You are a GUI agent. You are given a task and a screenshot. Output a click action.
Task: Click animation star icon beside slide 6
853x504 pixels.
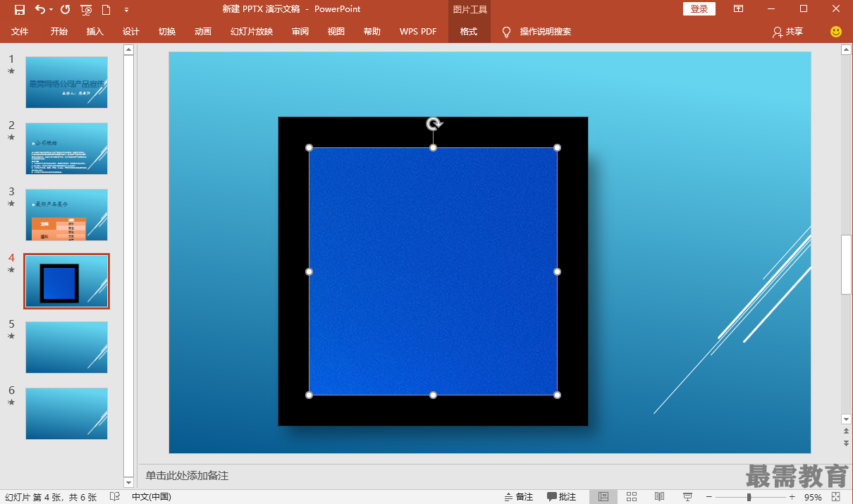11,402
